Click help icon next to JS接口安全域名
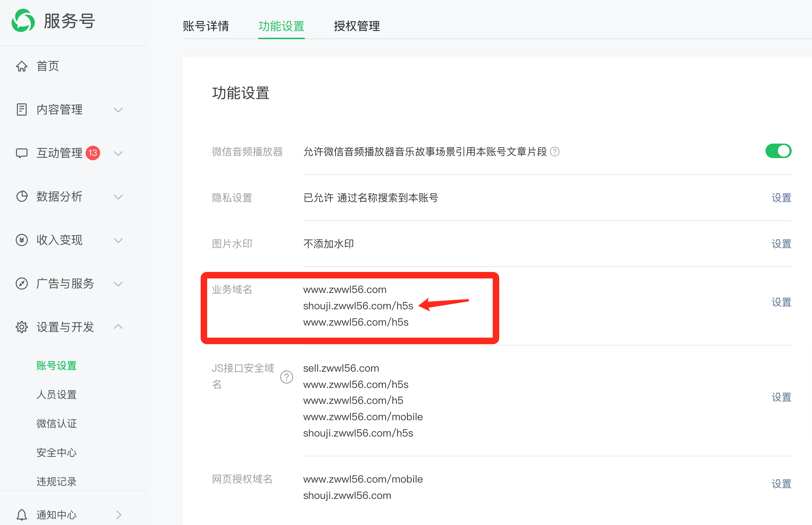Viewport: 812px width, 525px height. point(286,377)
